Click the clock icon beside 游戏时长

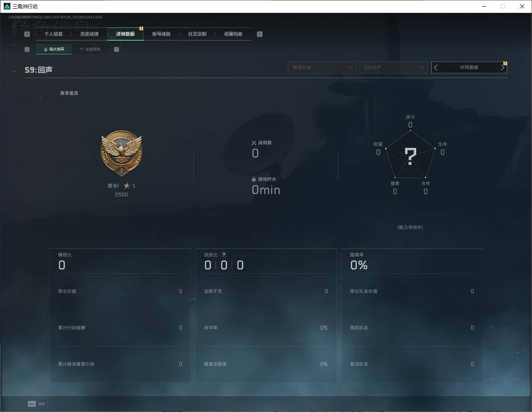point(254,179)
